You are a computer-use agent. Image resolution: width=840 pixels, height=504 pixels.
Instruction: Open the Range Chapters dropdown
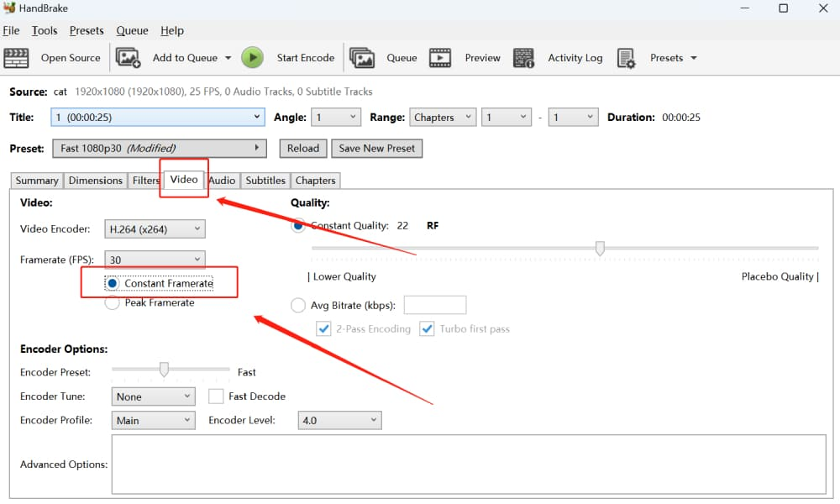tap(443, 118)
